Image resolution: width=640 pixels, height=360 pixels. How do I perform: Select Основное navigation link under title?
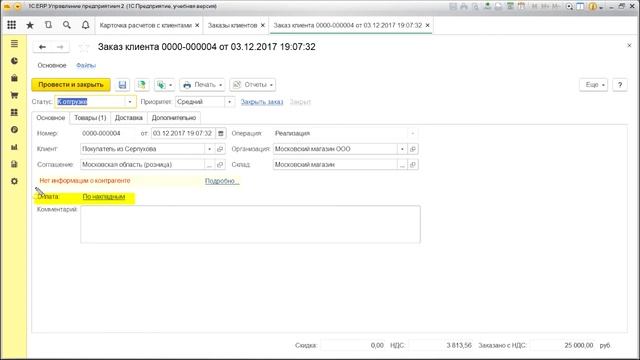[x=52, y=65]
